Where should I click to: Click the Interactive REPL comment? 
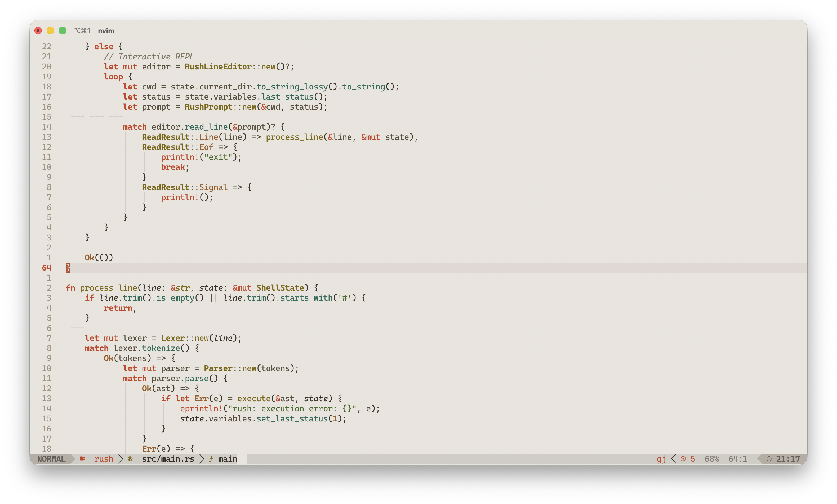149,56
